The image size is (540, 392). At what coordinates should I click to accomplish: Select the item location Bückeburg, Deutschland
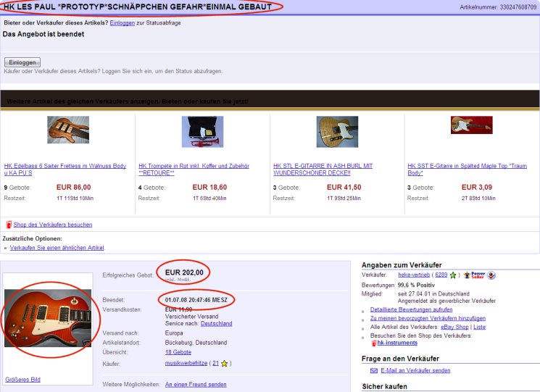tap(196, 343)
